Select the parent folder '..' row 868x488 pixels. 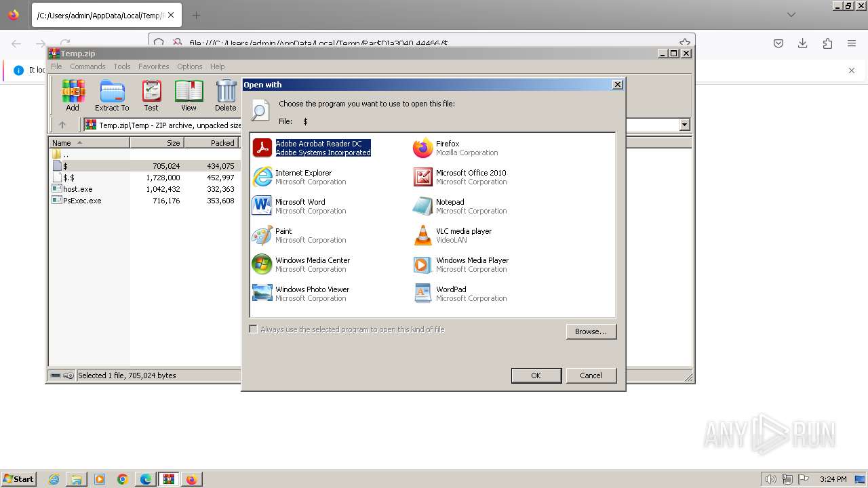[x=144, y=155]
